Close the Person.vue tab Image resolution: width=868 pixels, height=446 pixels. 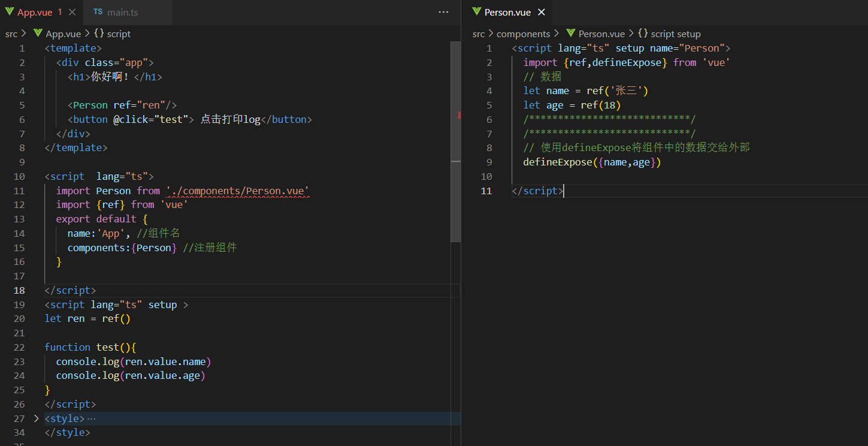(x=542, y=12)
